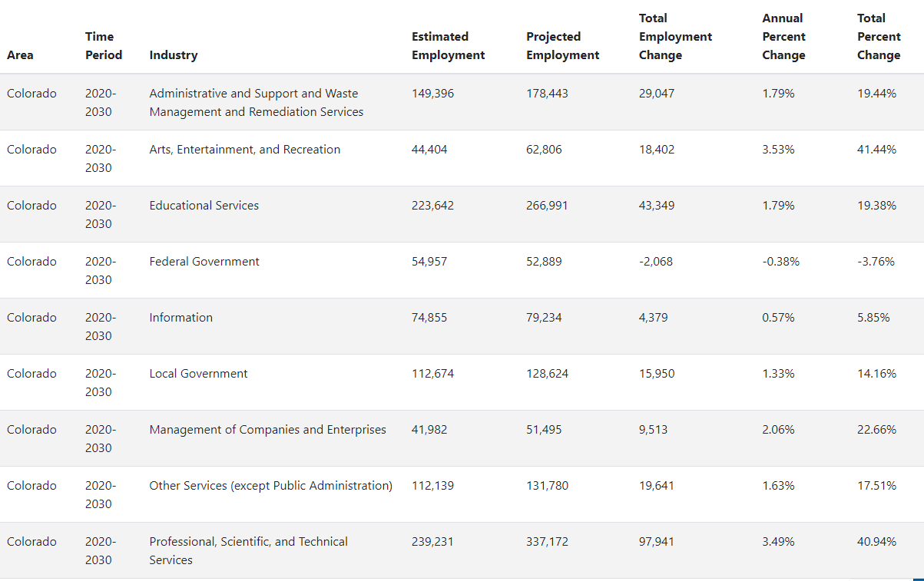Select projected employment value 128,624
The image size is (924, 581).
(548, 374)
